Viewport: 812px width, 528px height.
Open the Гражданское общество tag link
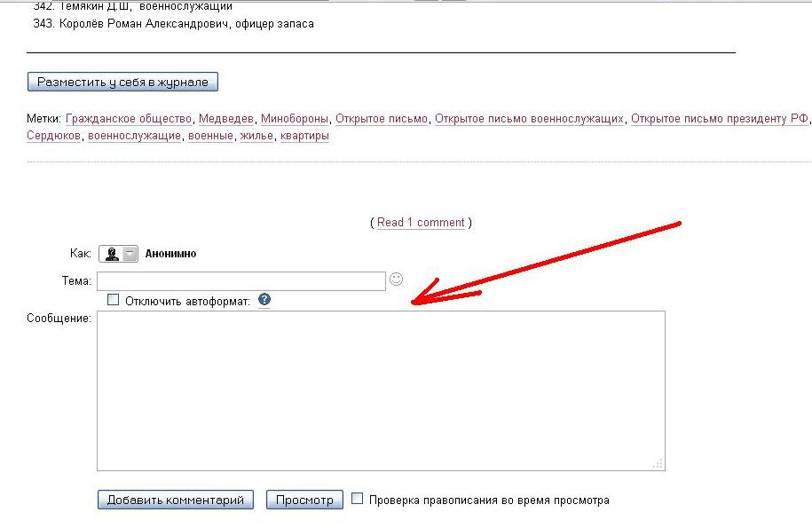point(129,119)
